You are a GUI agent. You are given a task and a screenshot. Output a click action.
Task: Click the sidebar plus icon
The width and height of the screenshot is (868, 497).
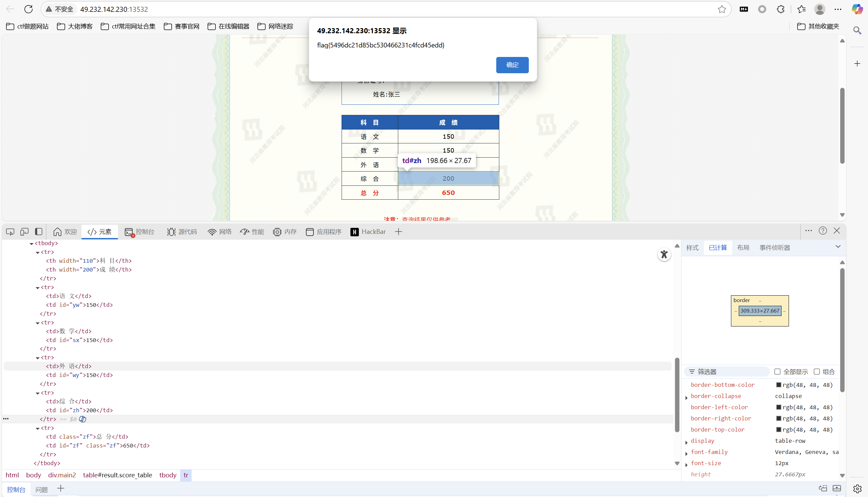click(857, 63)
